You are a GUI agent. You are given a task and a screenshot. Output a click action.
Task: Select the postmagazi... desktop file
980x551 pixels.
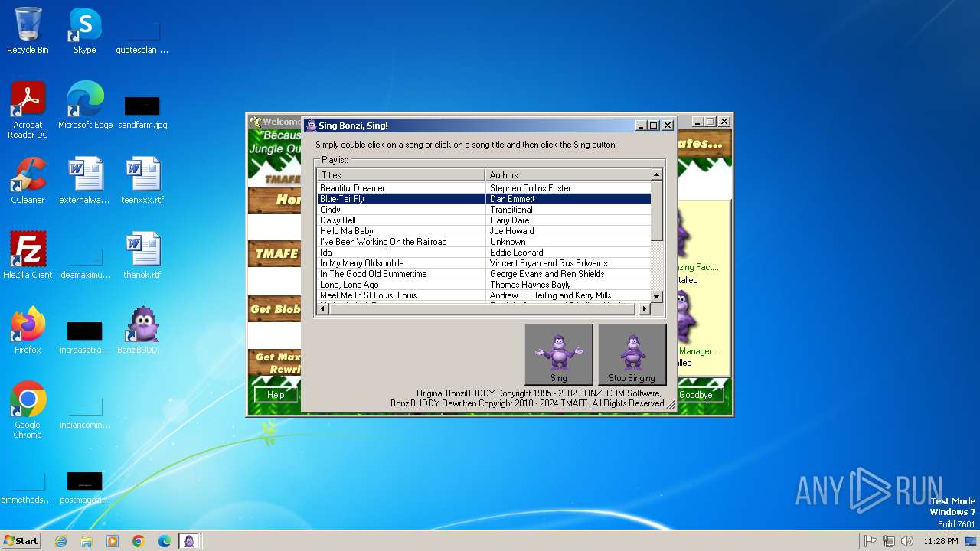[85, 487]
